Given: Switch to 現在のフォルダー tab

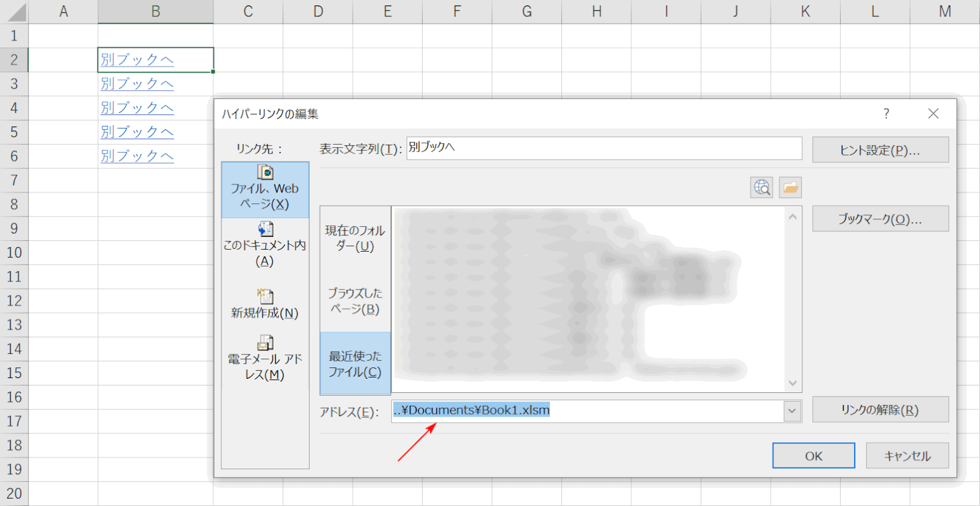Looking at the screenshot, I should pyautogui.click(x=355, y=238).
